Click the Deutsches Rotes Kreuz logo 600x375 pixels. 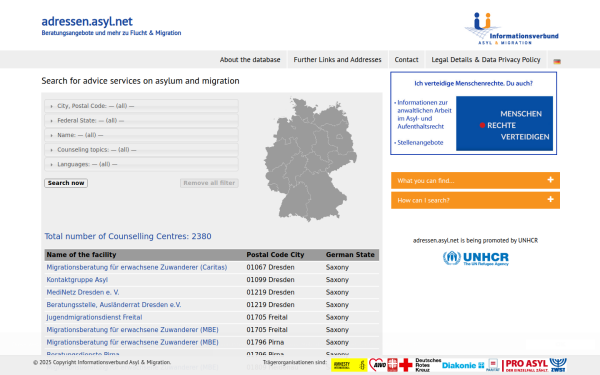pos(420,365)
